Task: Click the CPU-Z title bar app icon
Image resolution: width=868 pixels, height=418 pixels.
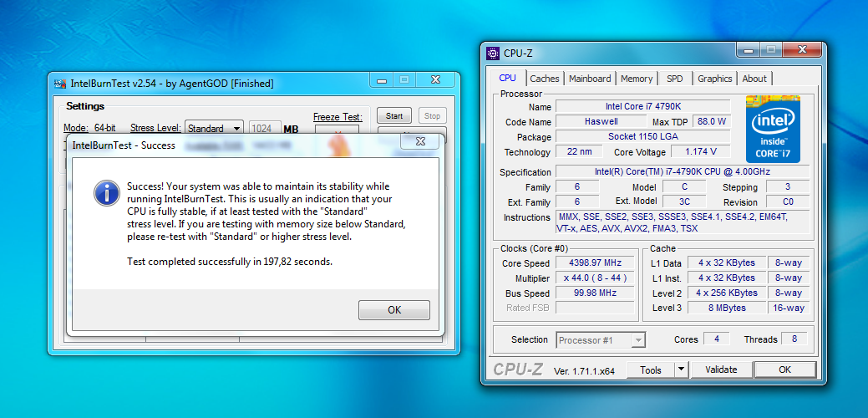Action: (x=492, y=54)
